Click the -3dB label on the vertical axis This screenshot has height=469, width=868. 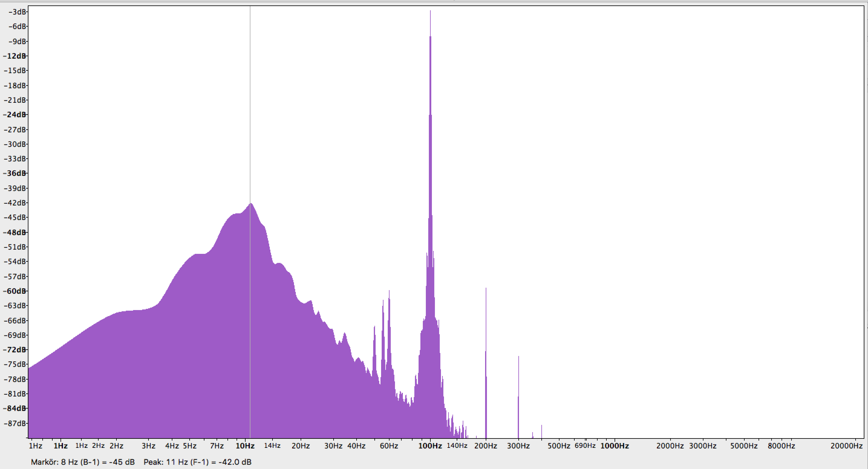17,12
